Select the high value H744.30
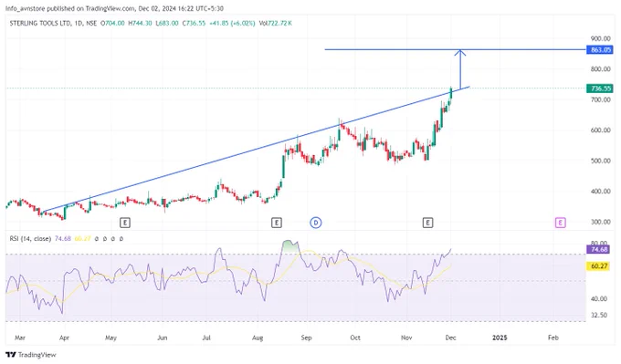Viewport: 621px width, 364px height. [x=140, y=24]
